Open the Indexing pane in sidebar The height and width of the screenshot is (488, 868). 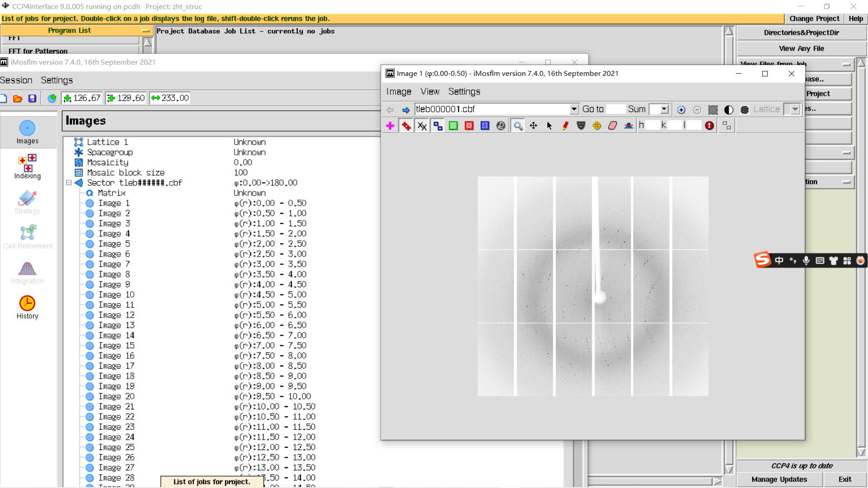[x=27, y=166]
